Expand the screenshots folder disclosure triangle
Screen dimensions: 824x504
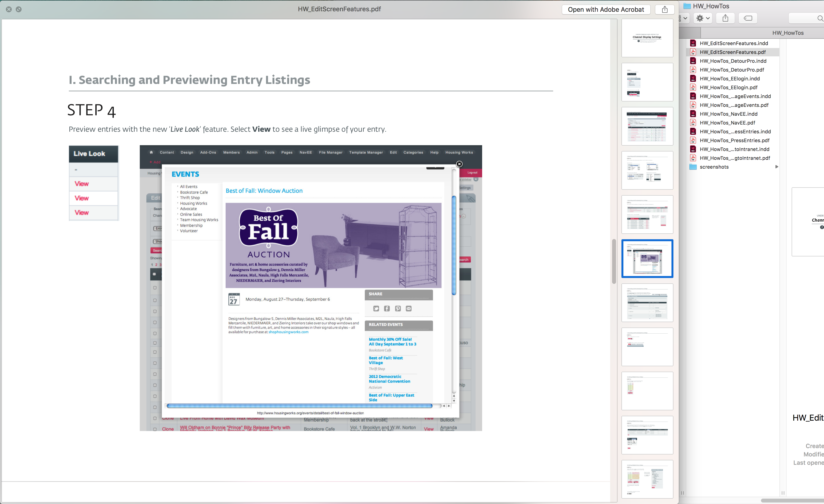[x=776, y=167]
